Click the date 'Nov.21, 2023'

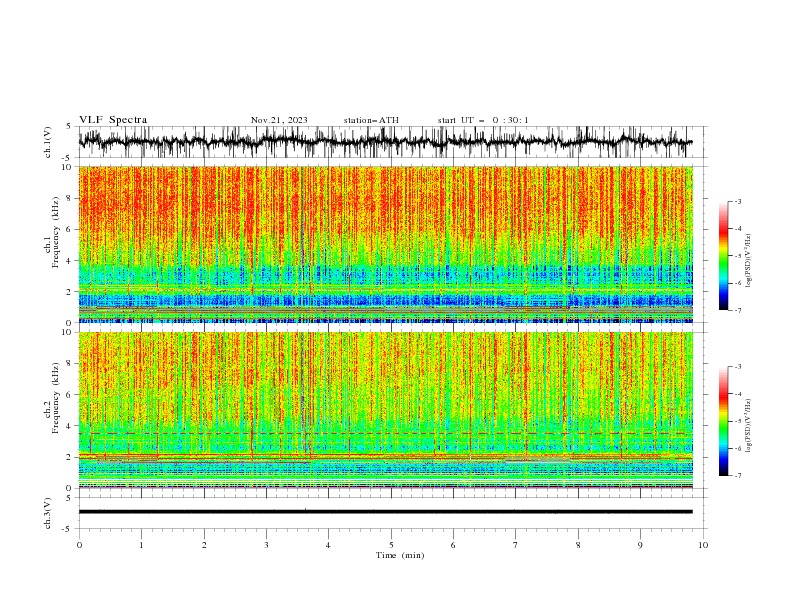click(x=279, y=120)
